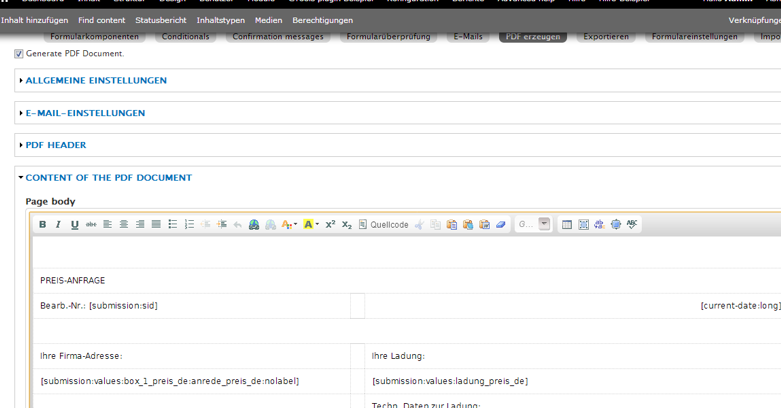Insert a numbered list
Screen dimensions: 781x408
189,225
